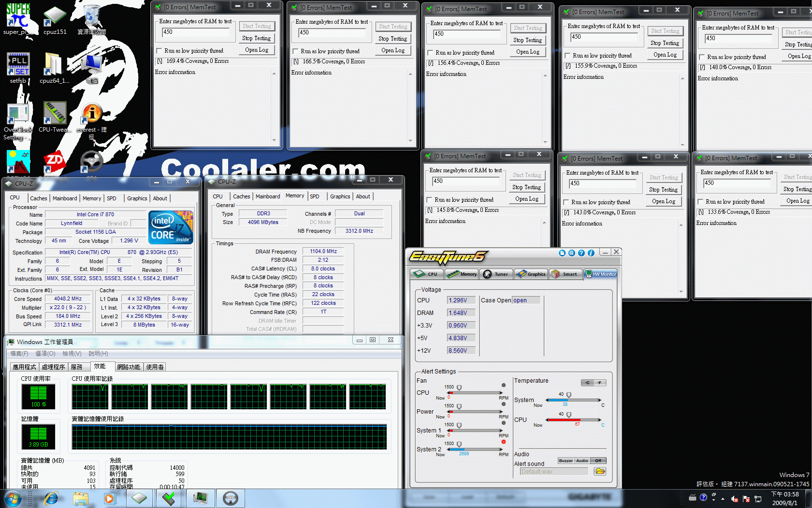Check low priority thread in 156.4% coverage MemTest
This screenshot has width=812, height=508.
click(x=430, y=53)
